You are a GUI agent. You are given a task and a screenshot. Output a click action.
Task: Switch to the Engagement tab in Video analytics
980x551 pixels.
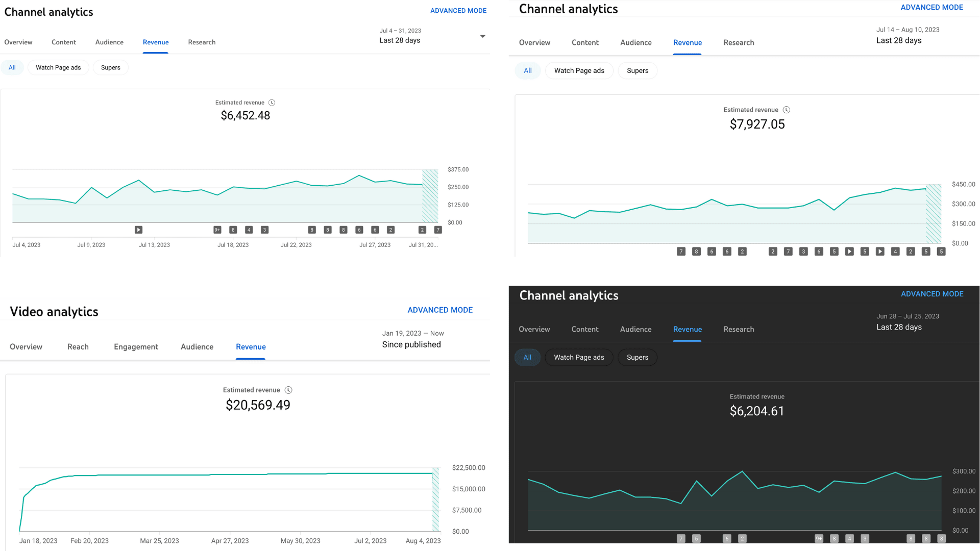136,347
